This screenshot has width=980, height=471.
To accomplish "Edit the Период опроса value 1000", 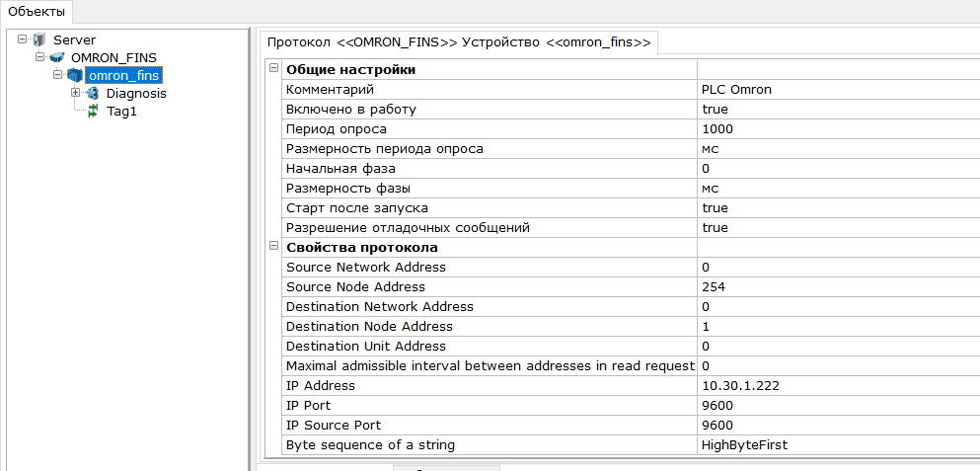I will click(x=838, y=128).
